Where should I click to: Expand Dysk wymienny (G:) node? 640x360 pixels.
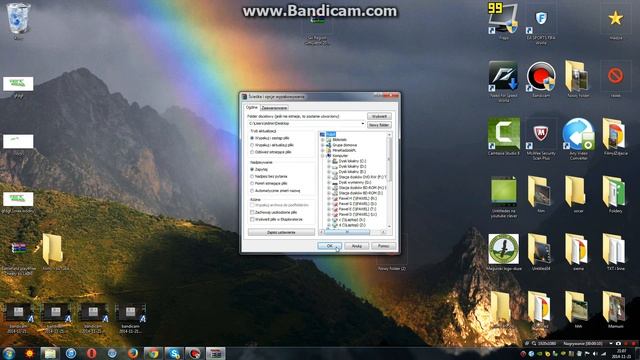(329, 182)
